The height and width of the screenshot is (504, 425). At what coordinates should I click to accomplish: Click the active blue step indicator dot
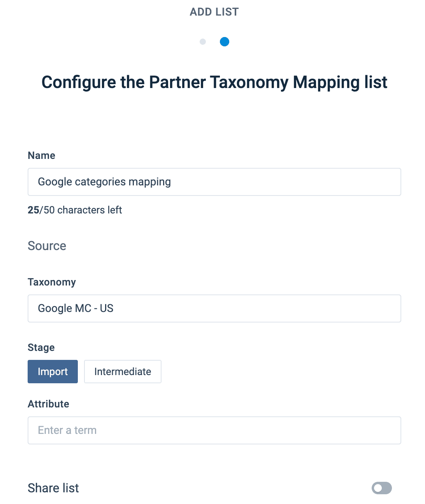(225, 42)
